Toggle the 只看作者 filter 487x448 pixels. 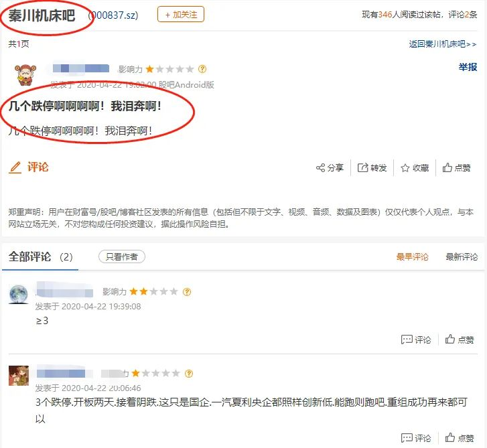(122, 256)
